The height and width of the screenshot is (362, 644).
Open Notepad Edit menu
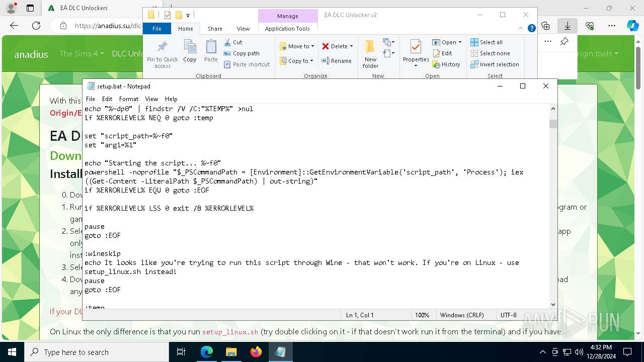(107, 99)
